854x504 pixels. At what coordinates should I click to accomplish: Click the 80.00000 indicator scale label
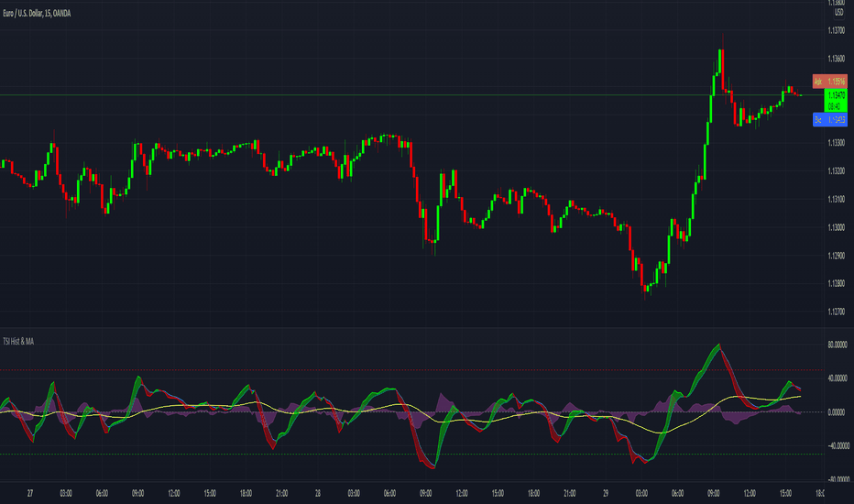pos(838,345)
